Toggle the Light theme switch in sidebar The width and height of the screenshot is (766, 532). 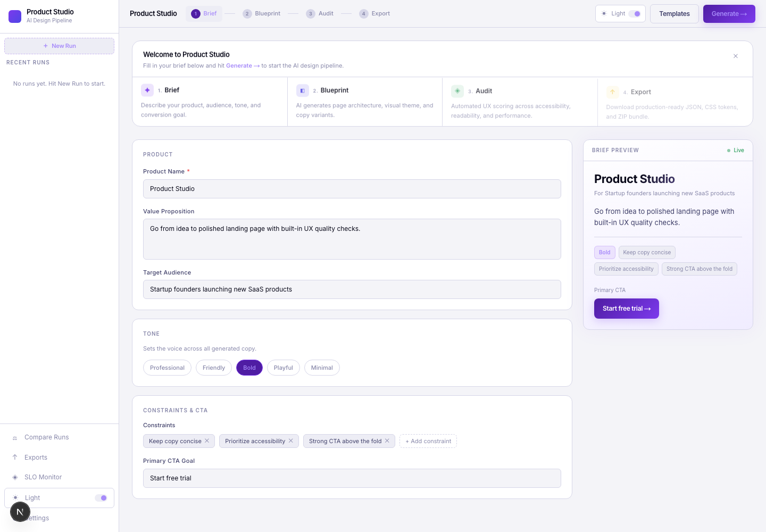click(x=101, y=498)
